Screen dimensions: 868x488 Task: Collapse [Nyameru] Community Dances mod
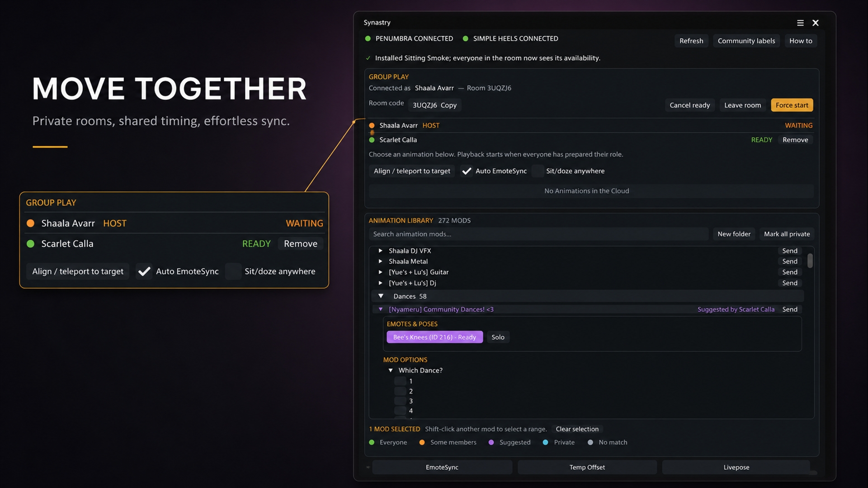381,309
